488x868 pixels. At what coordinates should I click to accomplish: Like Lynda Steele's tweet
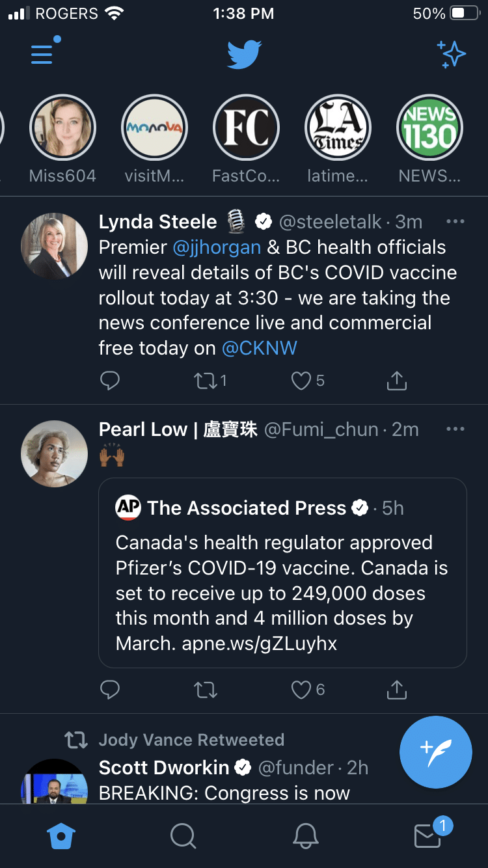click(301, 381)
